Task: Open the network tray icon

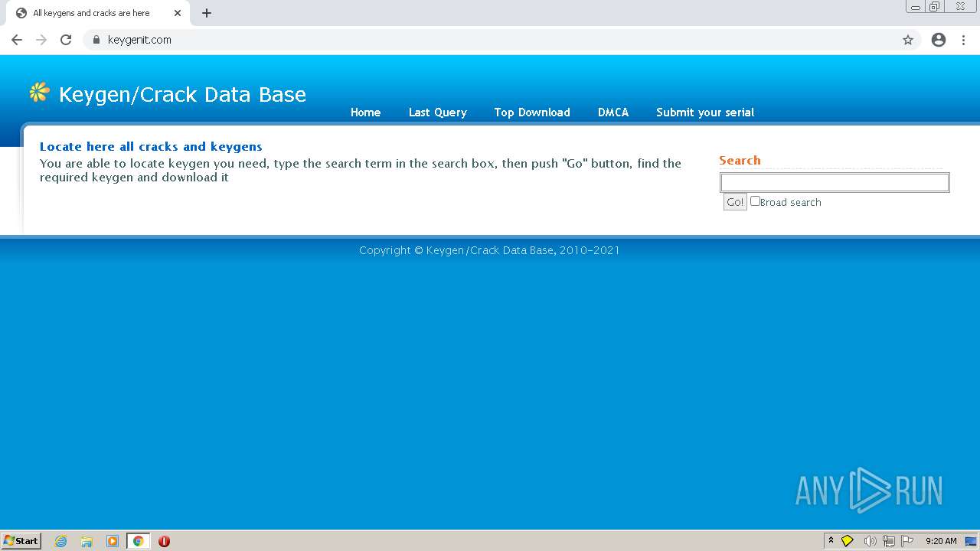Action: [x=889, y=541]
